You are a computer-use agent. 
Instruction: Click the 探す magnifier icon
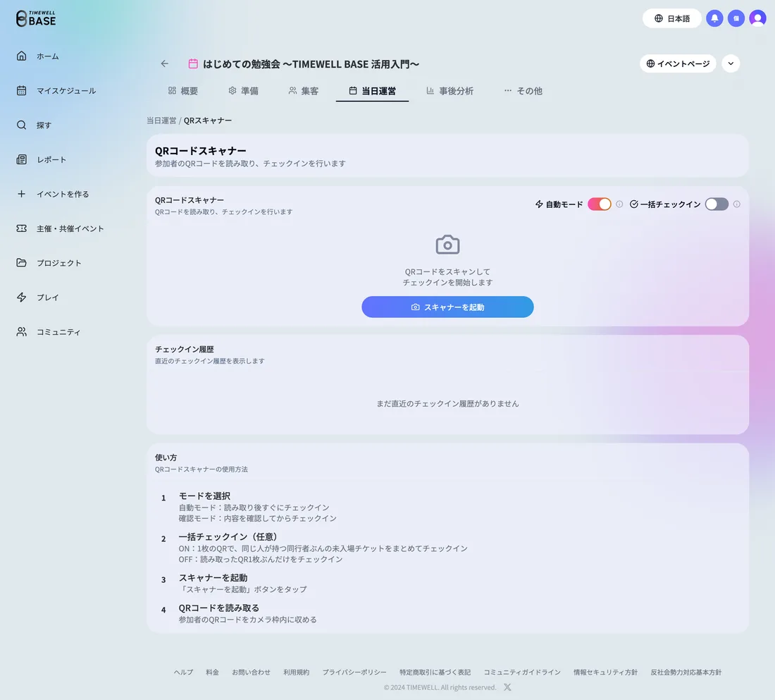pyautogui.click(x=21, y=125)
